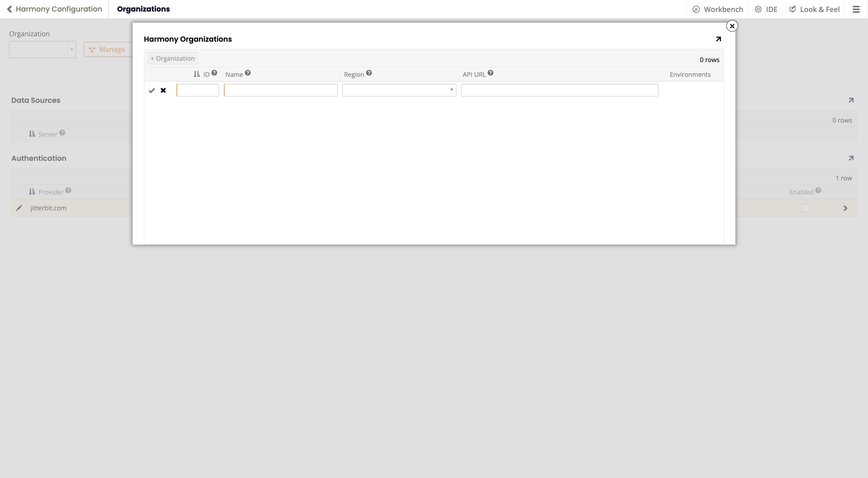
Task: Click the Region column help icon
Action: [369, 73]
